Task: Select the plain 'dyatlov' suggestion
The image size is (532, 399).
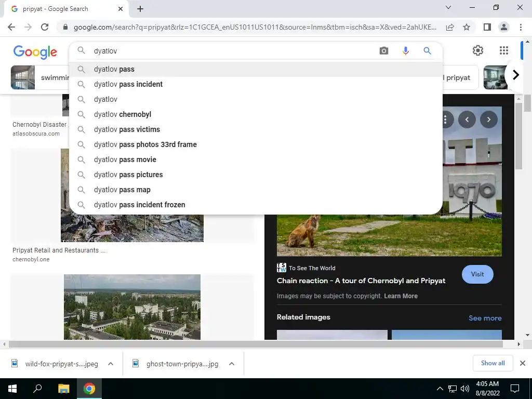Action: 256,99
